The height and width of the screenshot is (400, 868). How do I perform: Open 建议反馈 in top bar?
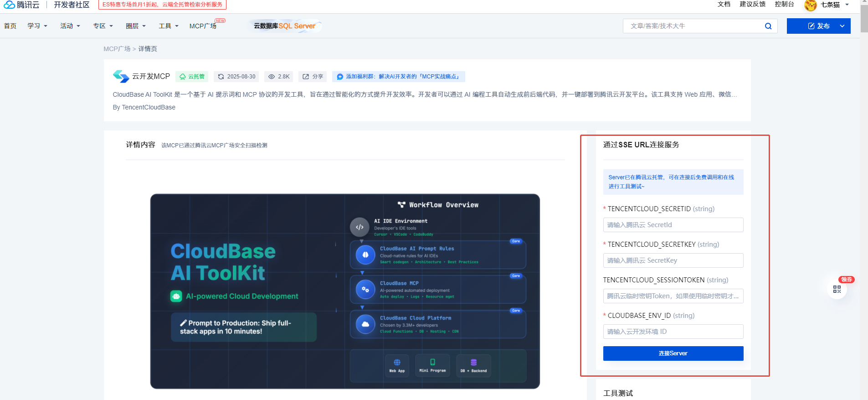(x=752, y=4)
